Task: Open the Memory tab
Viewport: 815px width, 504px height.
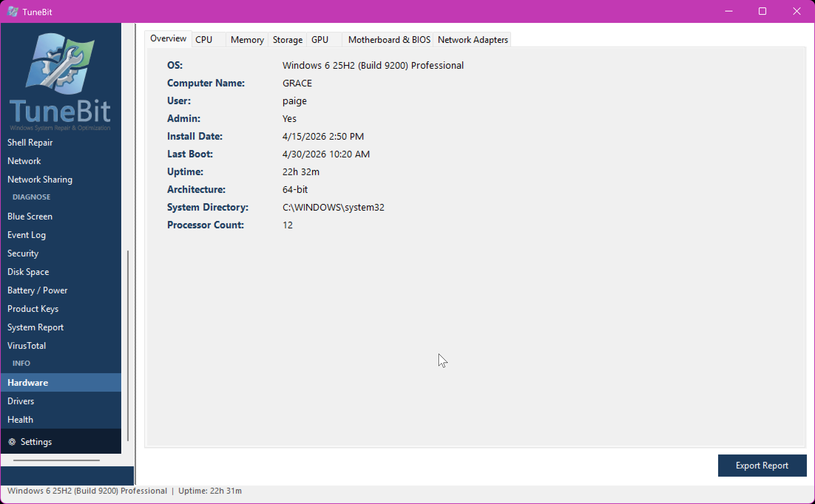Action: pos(247,40)
